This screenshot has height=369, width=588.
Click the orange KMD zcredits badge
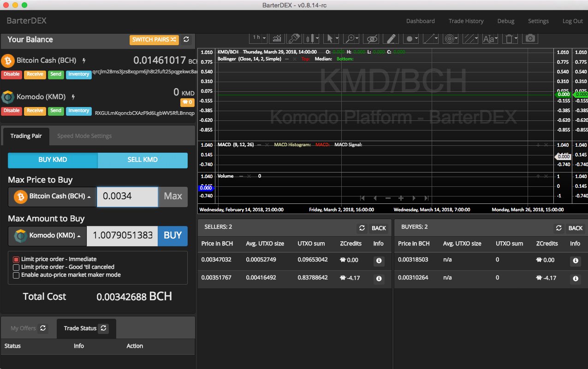click(x=187, y=102)
